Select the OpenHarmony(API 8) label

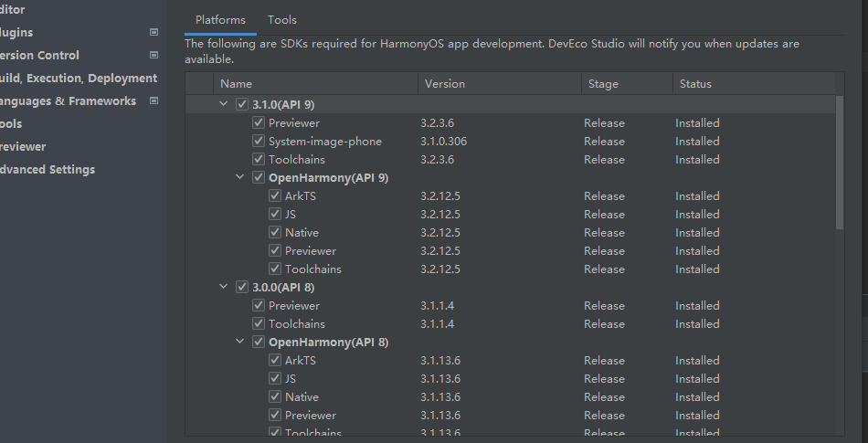[x=328, y=342]
